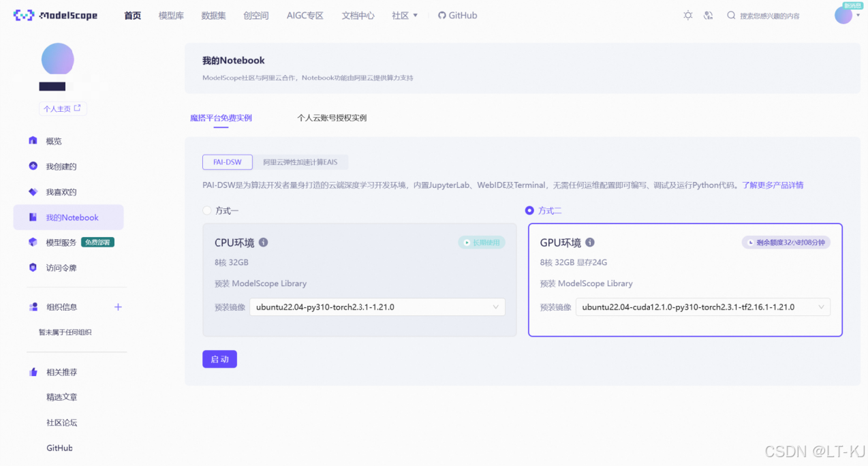Expand the avatar dropdown arrow in top bar
868x466 pixels.
(857, 15)
